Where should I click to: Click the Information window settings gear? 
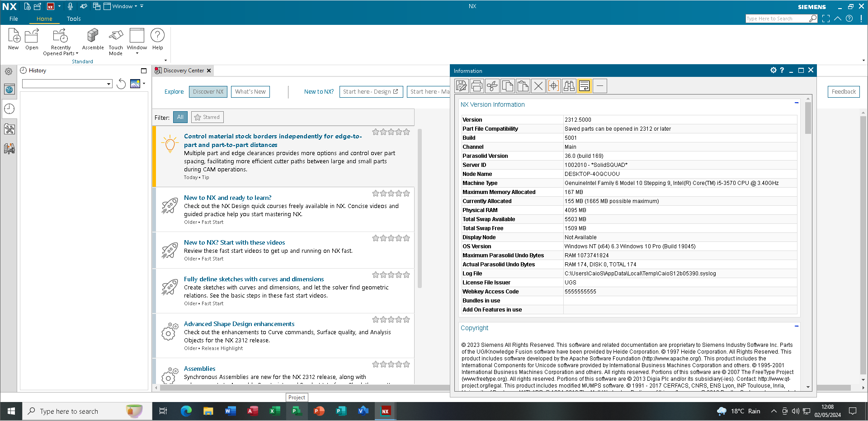tap(773, 71)
